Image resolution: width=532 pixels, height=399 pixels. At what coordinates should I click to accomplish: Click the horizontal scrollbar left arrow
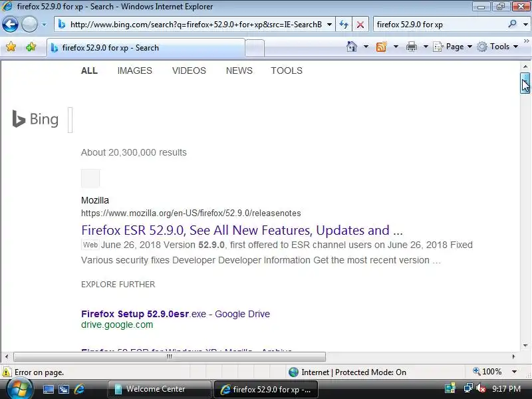7,356
